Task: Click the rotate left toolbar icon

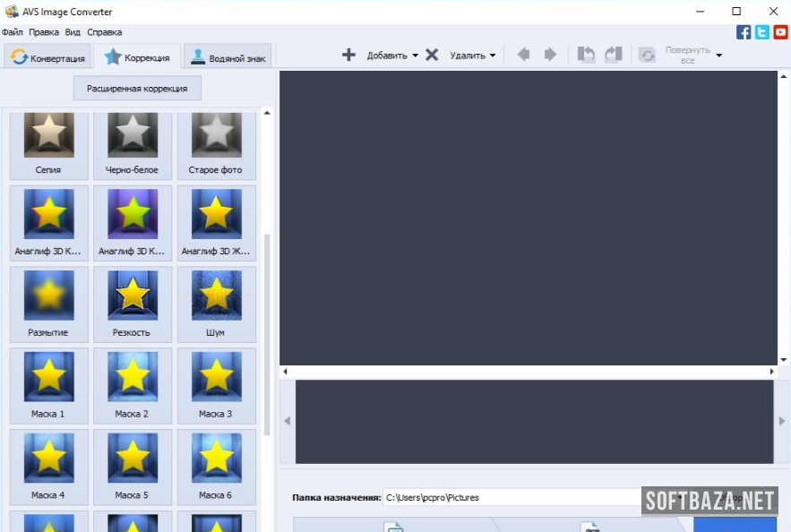Action: click(586, 55)
